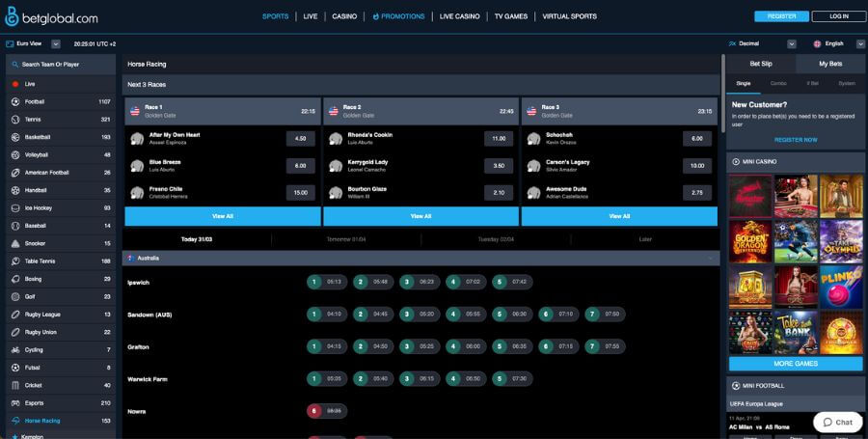
Task: Click the main content vertical scrollbar
Action: tap(723, 95)
